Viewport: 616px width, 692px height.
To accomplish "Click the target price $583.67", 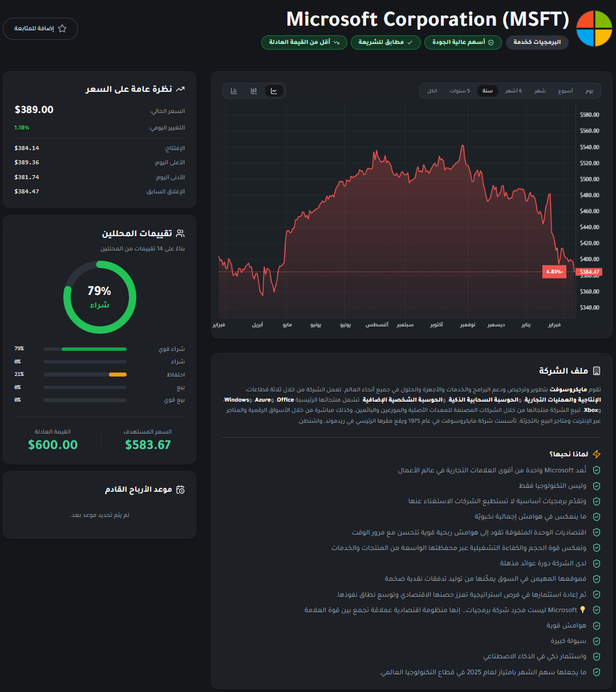I will [x=148, y=445].
